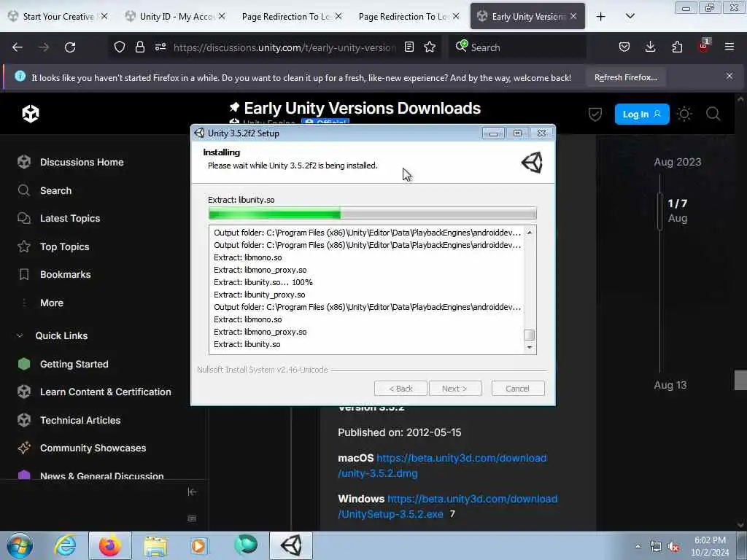The width and height of the screenshot is (747, 560).
Task: Bookmark this page with the star icon
Action: [430, 47]
